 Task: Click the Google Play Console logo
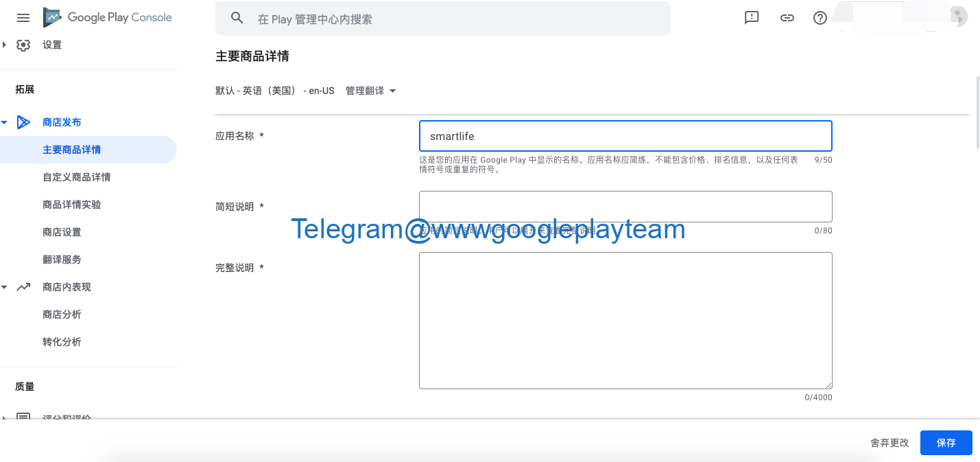click(108, 18)
